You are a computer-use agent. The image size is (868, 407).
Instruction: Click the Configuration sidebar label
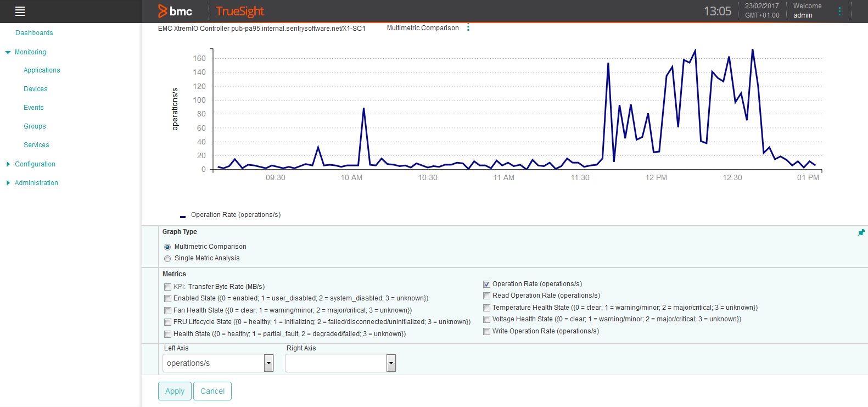click(35, 164)
